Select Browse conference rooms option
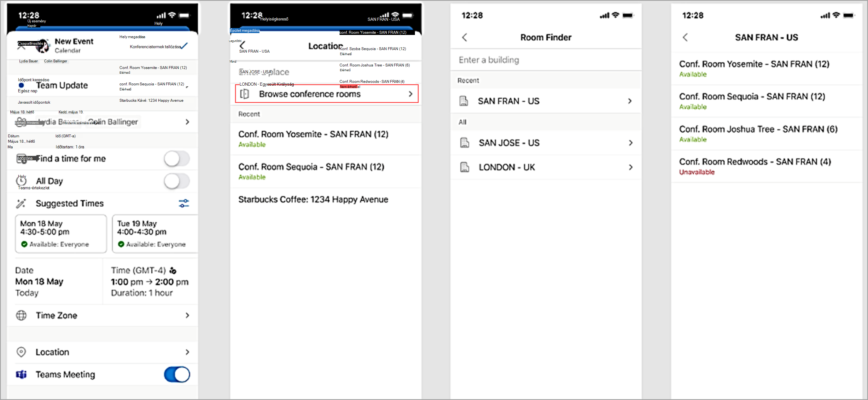 coord(325,94)
